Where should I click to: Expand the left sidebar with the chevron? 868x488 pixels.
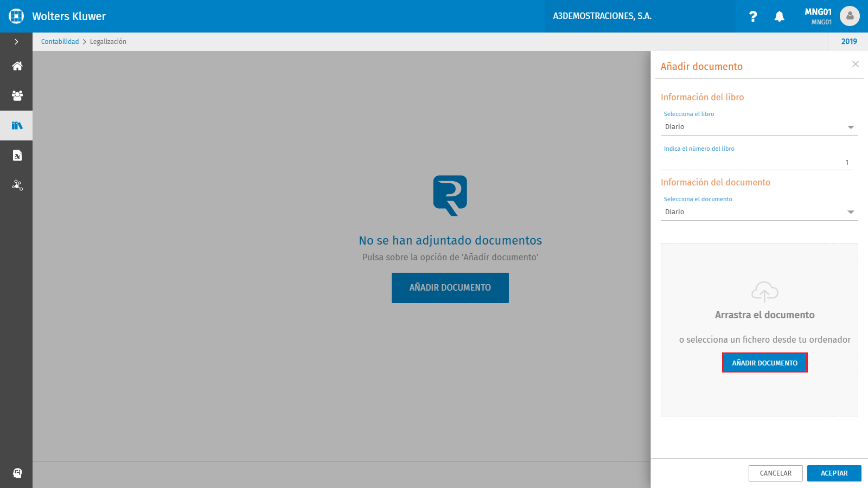tap(16, 42)
